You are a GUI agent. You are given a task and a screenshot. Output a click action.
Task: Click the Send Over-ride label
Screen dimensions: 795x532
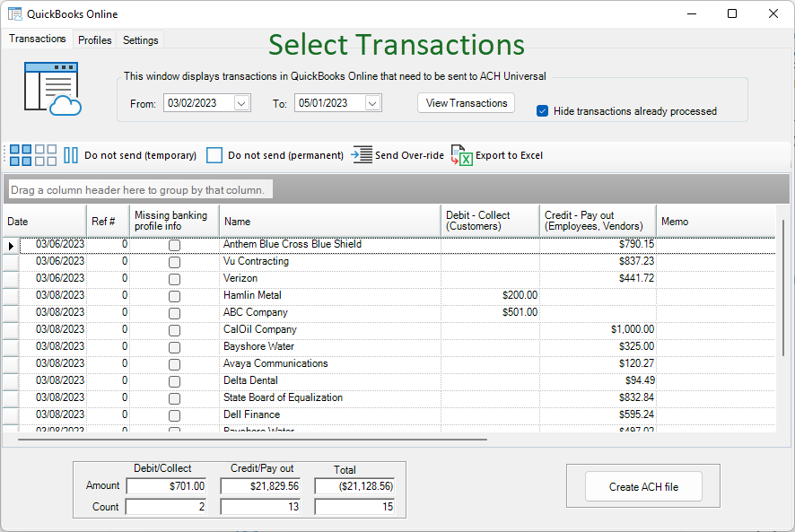point(410,155)
